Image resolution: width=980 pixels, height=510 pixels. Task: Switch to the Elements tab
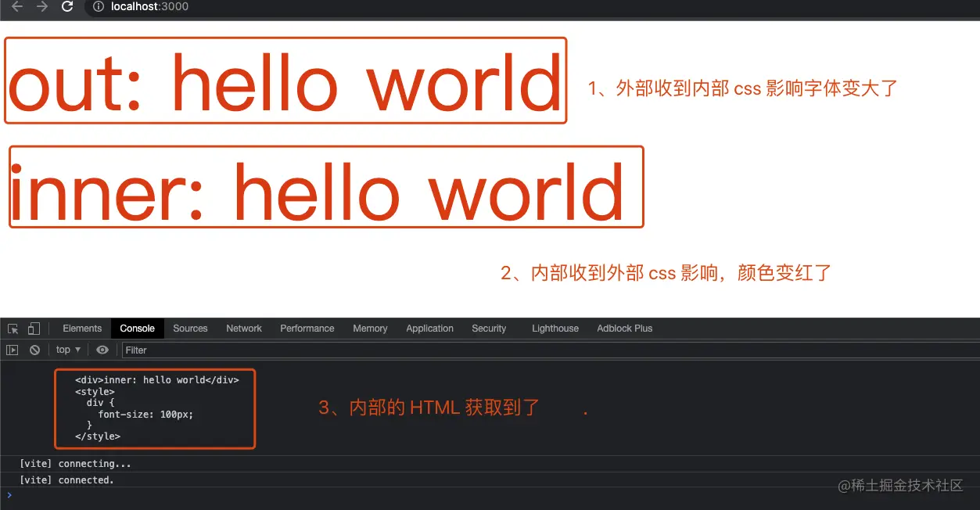pos(82,329)
